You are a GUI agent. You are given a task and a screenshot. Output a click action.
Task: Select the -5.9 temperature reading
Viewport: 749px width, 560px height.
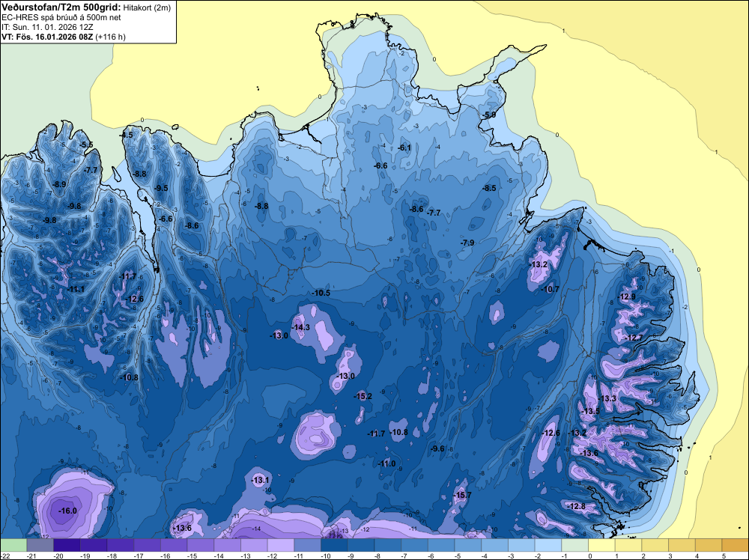tap(488, 115)
